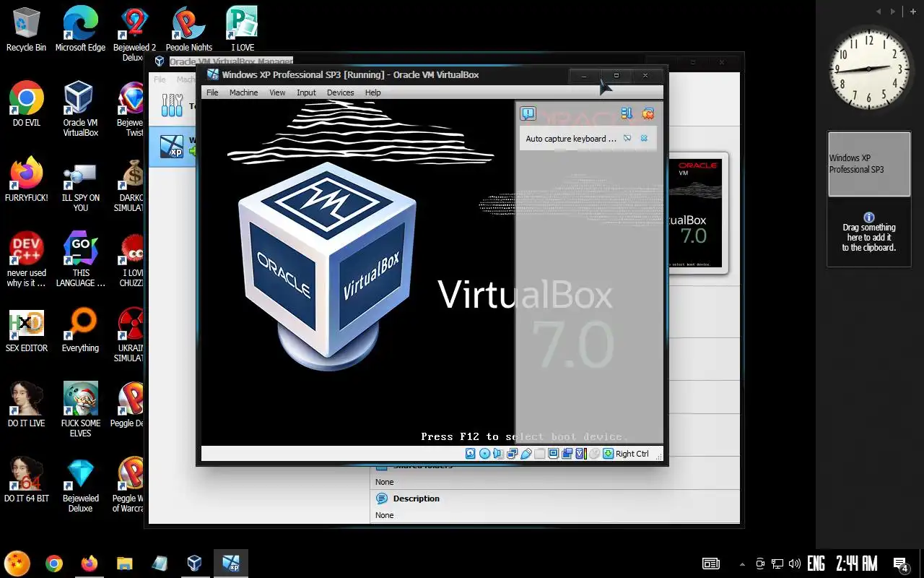Select the Dev-C++ shortcut labeled never used
Viewport: 924px width, 578px height.
point(26,259)
